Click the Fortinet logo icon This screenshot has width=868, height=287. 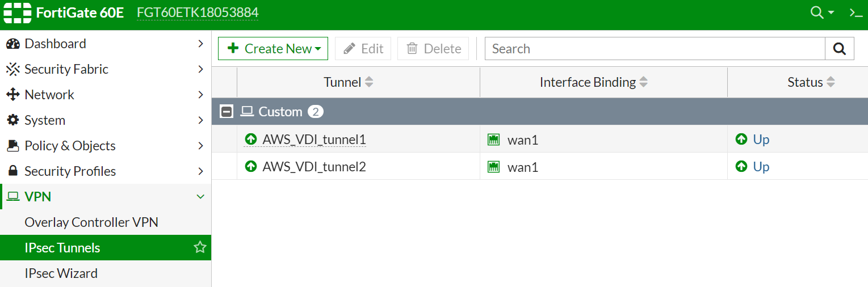click(18, 12)
